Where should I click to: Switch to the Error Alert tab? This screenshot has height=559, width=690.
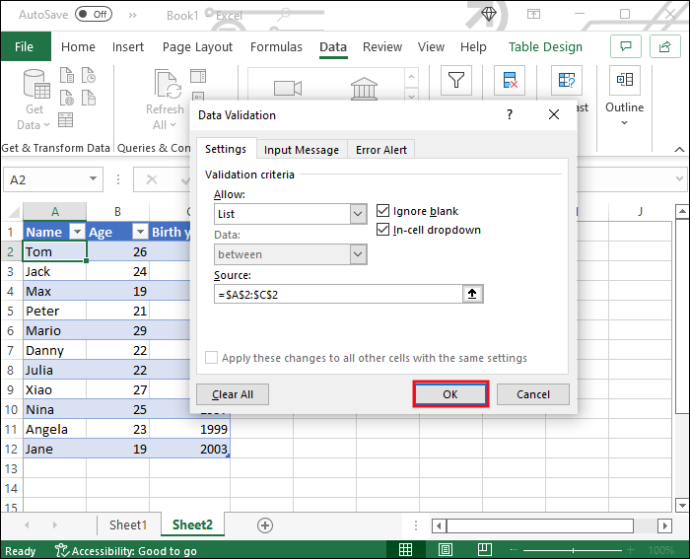point(381,150)
